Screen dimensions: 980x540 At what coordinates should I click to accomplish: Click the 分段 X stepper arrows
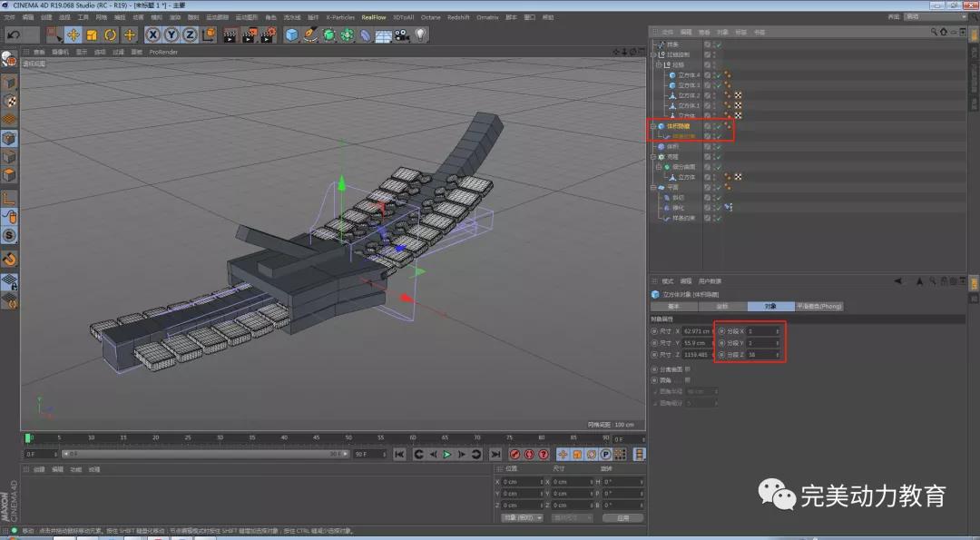point(779,331)
